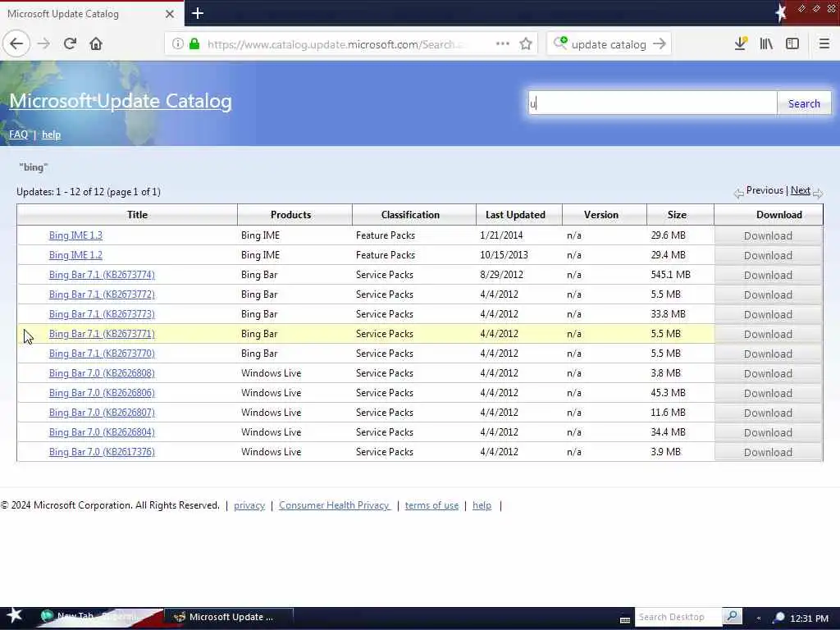Click the browser forward arrow
This screenshot has height=630, width=840.
click(44, 44)
